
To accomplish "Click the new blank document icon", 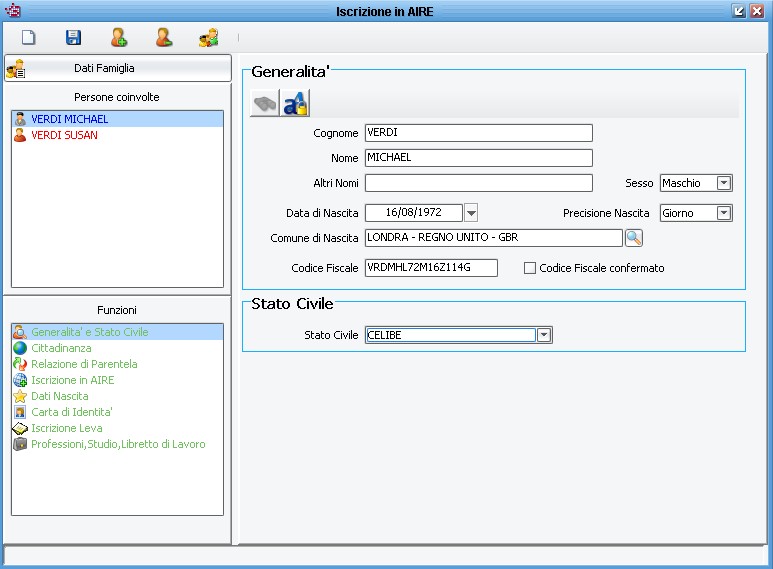I will (x=29, y=38).
